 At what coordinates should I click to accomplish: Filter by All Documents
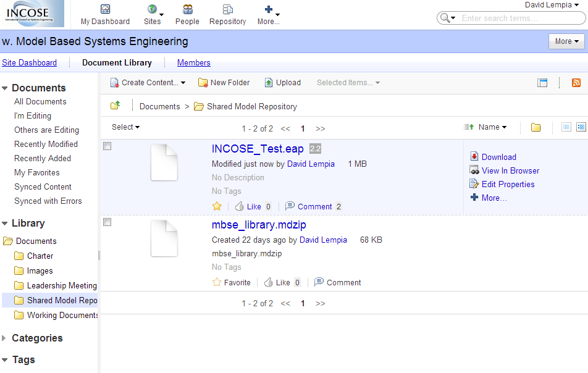(x=40, y=102)
